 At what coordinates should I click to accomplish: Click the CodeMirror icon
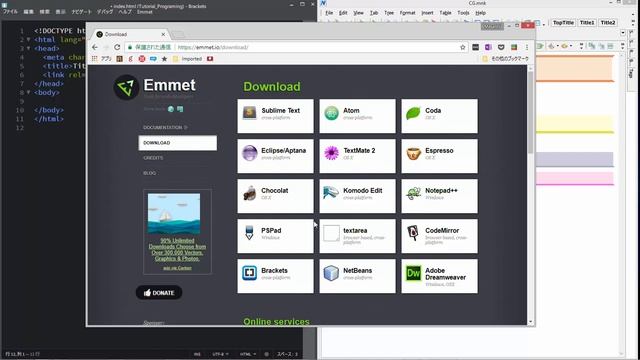413,233
